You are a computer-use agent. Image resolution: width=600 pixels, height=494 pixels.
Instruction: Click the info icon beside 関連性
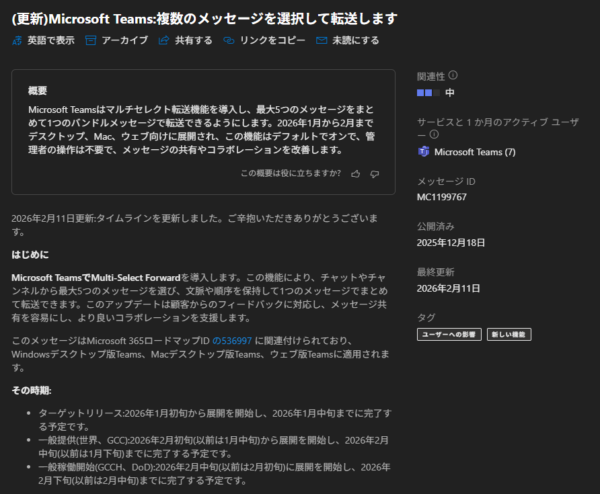tap(454, 75)
